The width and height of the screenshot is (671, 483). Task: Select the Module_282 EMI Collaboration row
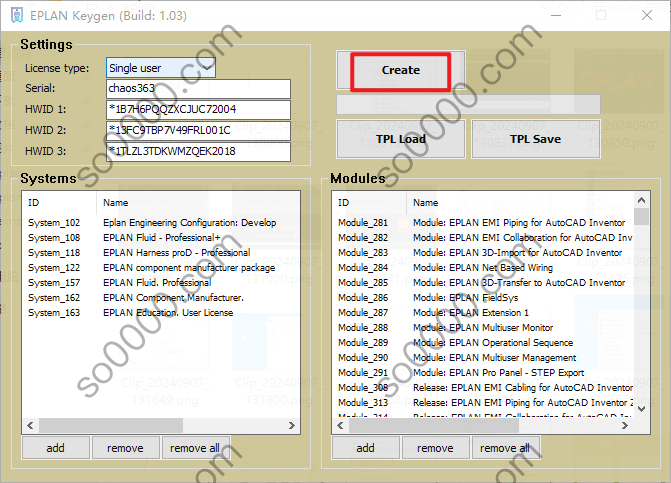[x=483, y=238]
